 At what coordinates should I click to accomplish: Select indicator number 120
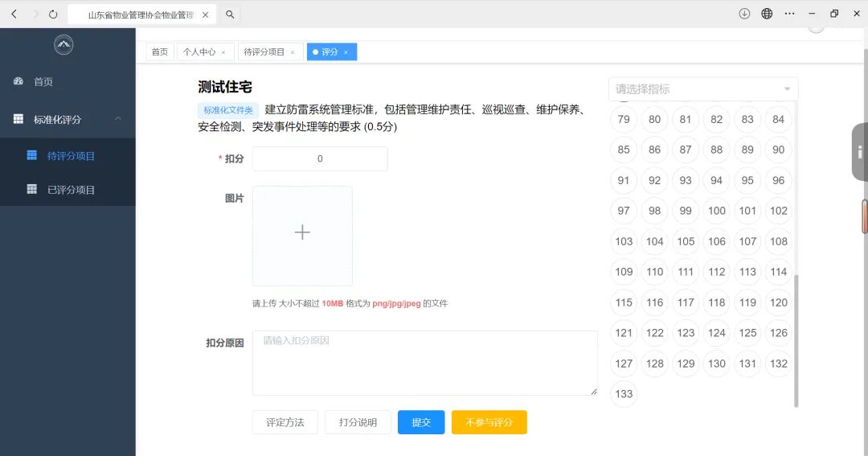[778, 302]
